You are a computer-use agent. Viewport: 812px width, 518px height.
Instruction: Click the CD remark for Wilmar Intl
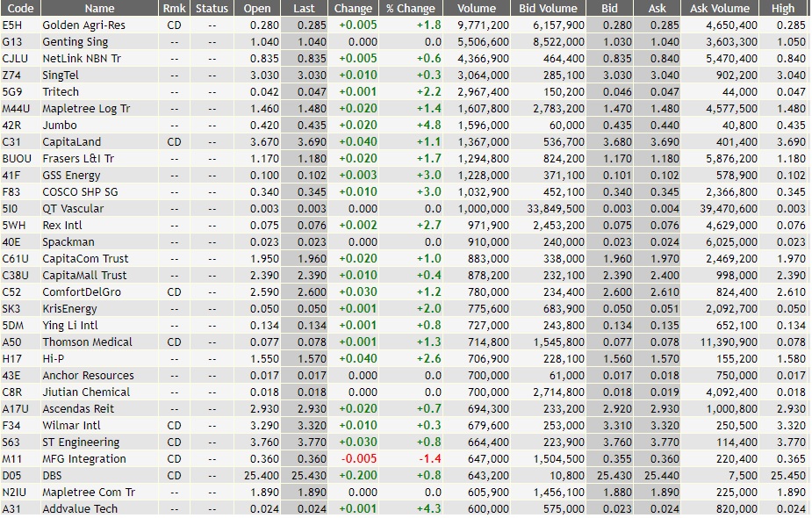(x=174, y=425)
